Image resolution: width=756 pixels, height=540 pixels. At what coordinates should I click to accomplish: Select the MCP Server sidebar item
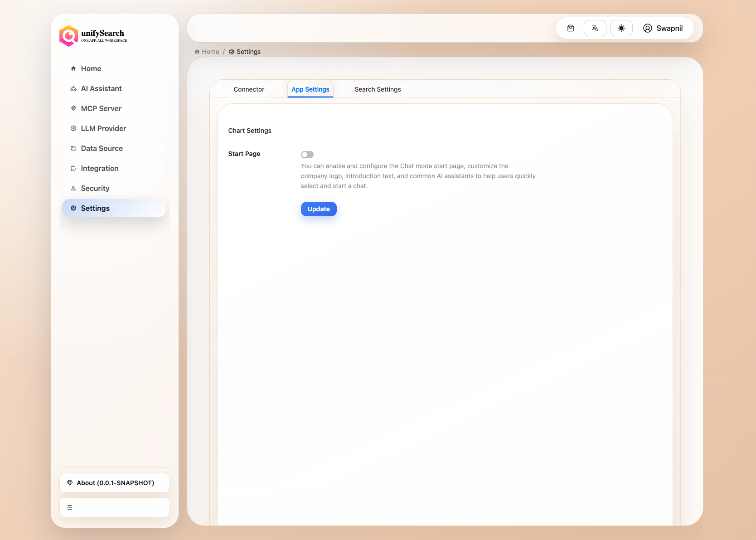point(101,108)
